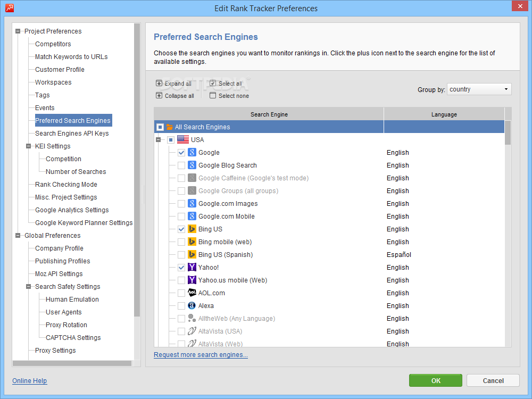Click the preferences tree horizontal scrollbar

click(72, 363)
